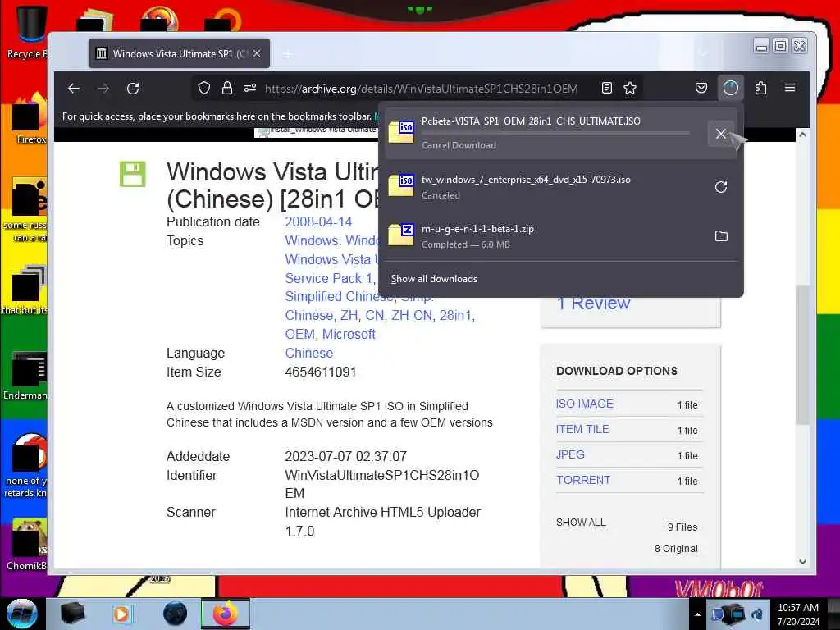Click the green floppy disk software icon
This screenshot has width=840, height=630.
point(132,174)
